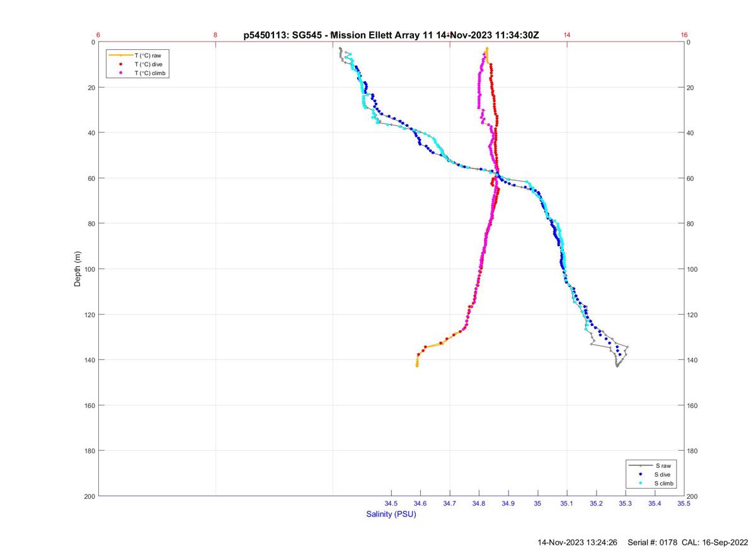Click the dark blue dot in the salinity legend
The height and width of the screenshot is (558, 756).
pos(641,474)
